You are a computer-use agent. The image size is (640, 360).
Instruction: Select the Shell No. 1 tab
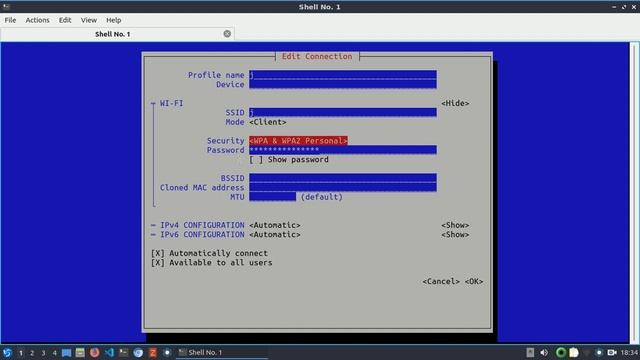117,34
